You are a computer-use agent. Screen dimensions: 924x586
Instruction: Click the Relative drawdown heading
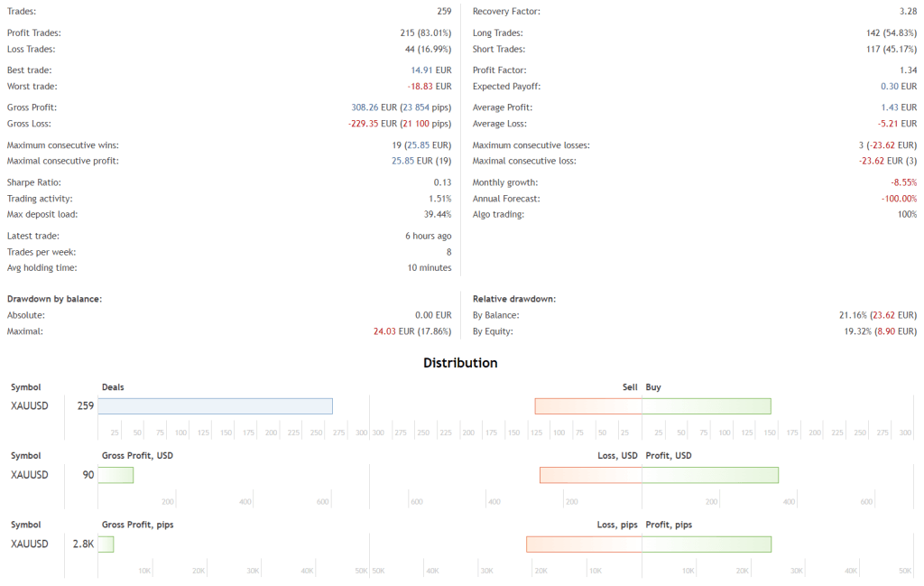[514, 299]
